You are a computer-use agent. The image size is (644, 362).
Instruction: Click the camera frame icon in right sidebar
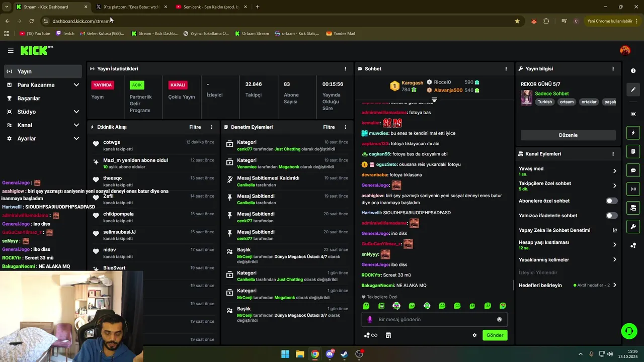click(633, 114)
